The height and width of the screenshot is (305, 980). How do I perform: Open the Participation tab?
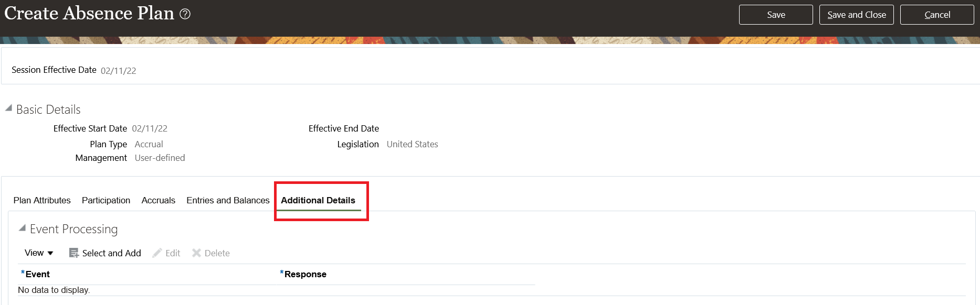click(106, 200)
